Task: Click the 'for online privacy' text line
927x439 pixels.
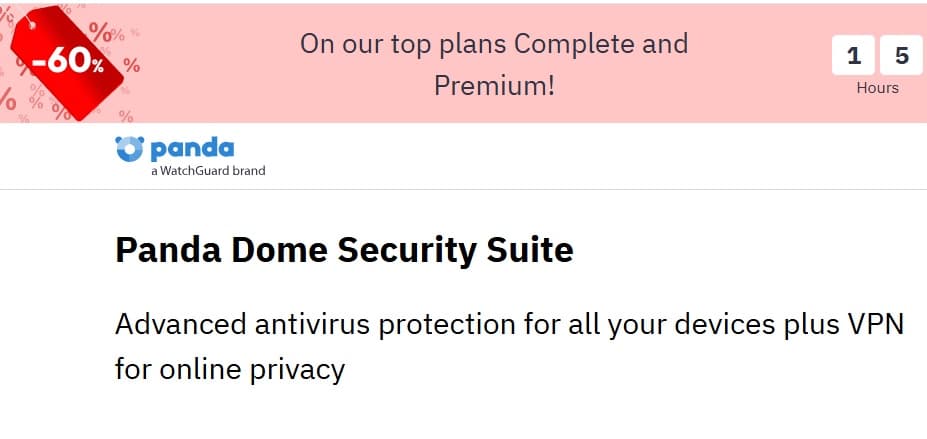Action: [x=230, y=369]
